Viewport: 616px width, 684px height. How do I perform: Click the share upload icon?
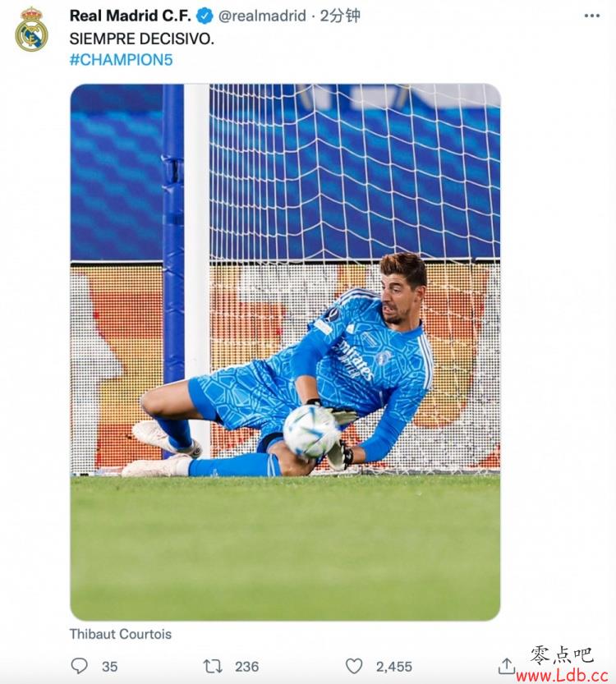coord(506,666)
